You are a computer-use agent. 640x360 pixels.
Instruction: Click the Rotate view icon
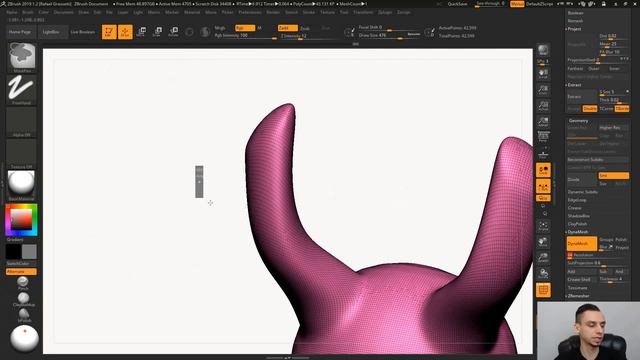543,273
